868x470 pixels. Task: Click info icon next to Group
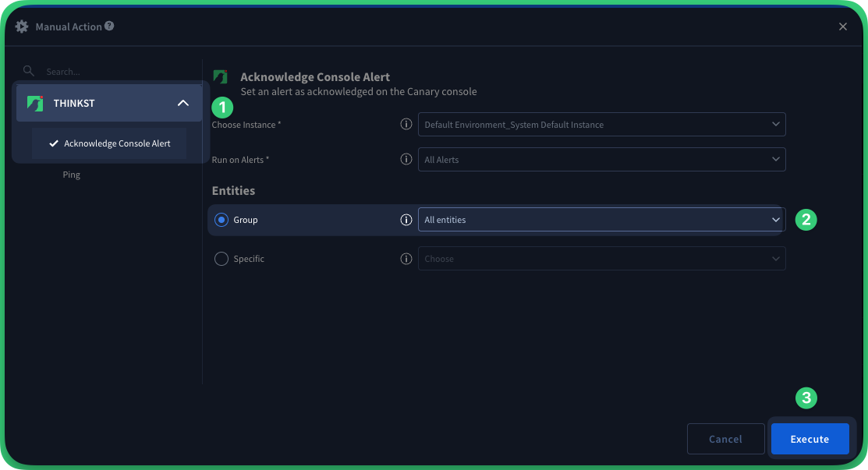tap(406, 220)
